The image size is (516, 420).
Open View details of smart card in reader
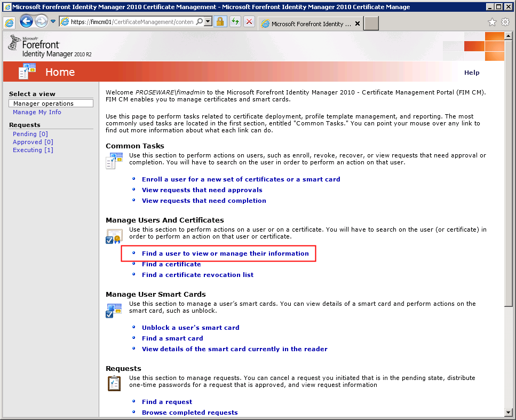click(x=235, y=349)
